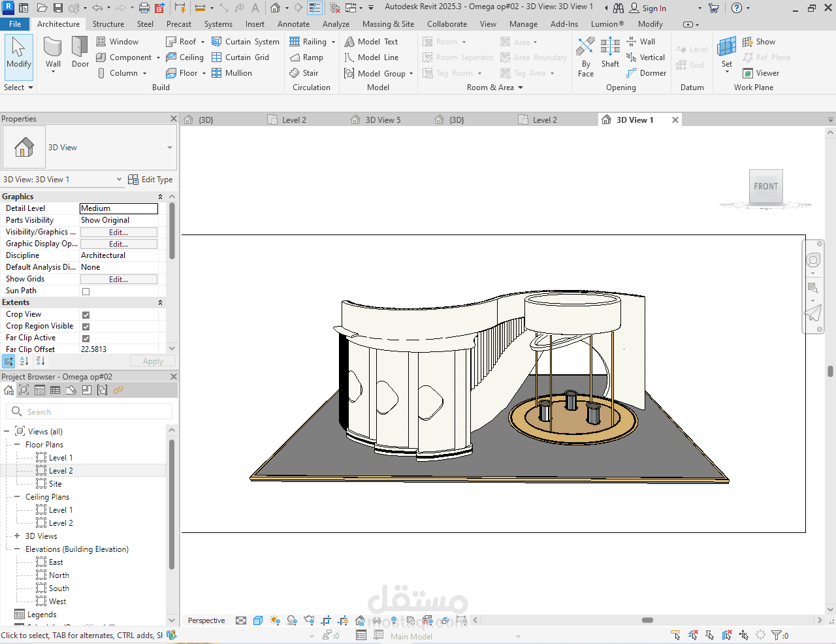Expand the 3D Views tree node
836x644 pixels.
17,536
